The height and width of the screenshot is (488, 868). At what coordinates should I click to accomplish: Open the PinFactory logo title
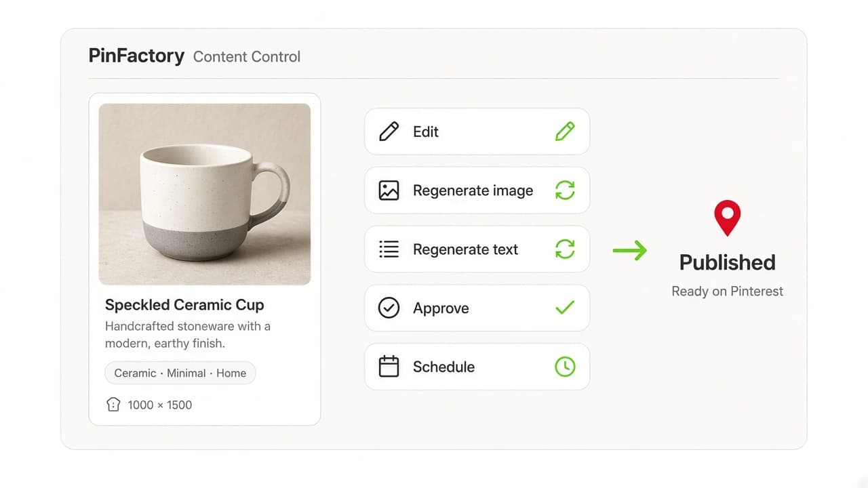136,56
